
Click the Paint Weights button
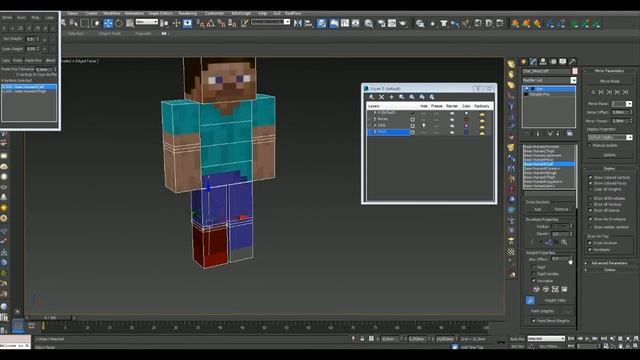pyautogui.click(x=542, y=311)
